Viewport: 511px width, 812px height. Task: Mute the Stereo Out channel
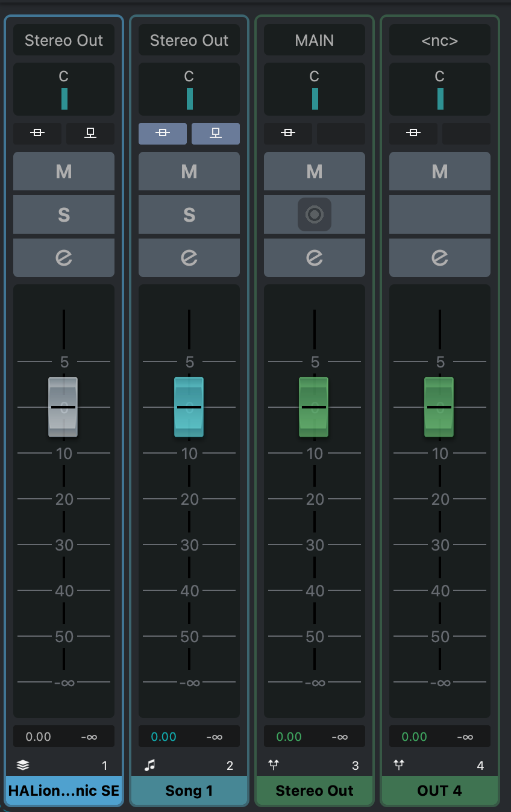click(315, 172)
